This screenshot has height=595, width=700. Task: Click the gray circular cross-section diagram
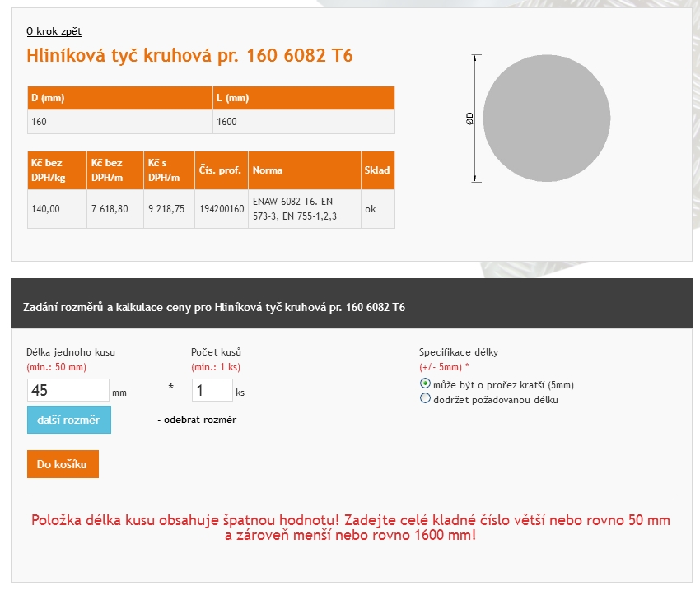pyautogui.click(x=546, y=119)
